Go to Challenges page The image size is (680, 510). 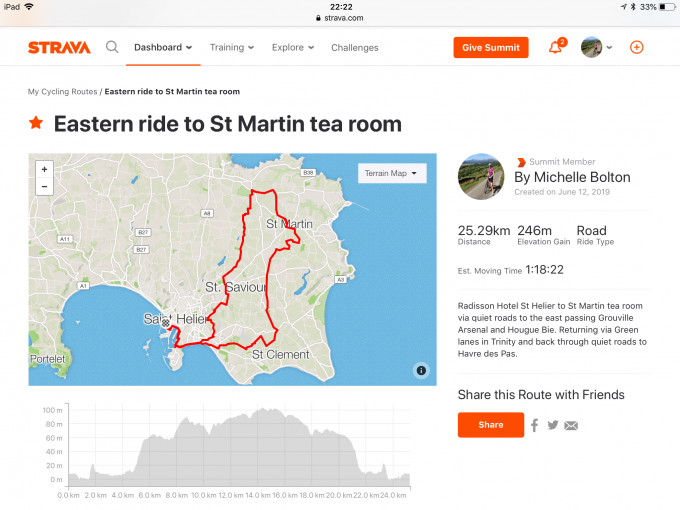click(x=354, y=47)
